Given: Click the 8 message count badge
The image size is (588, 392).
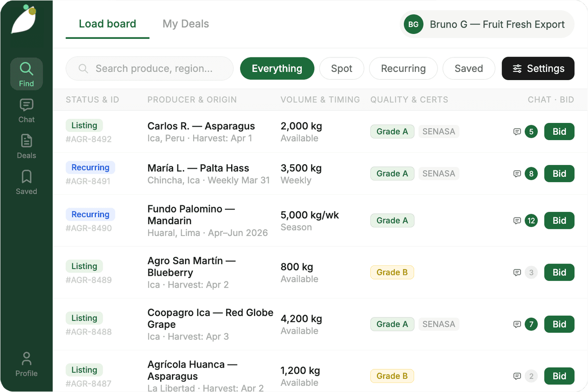Looking at the screenshot, I should 531,174.
